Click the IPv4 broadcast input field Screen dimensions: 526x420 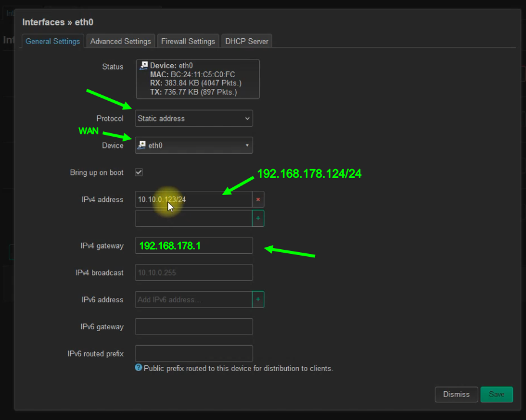pyautogui.click(x=194, y=273)
